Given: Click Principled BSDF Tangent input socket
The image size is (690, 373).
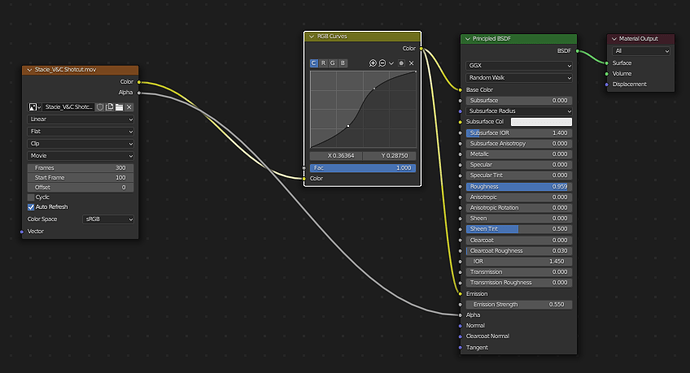Looking at the screenshot, I should click(460, 347).
